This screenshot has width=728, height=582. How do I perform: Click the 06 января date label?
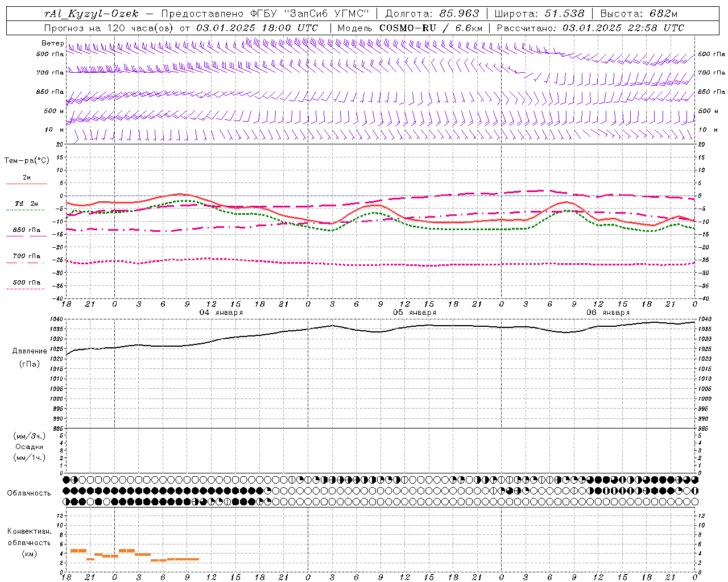pos(607,313)
